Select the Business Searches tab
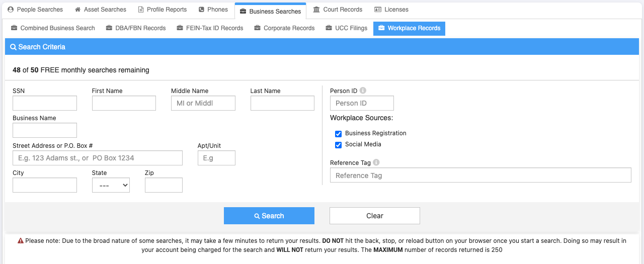 tap(271, 11)
